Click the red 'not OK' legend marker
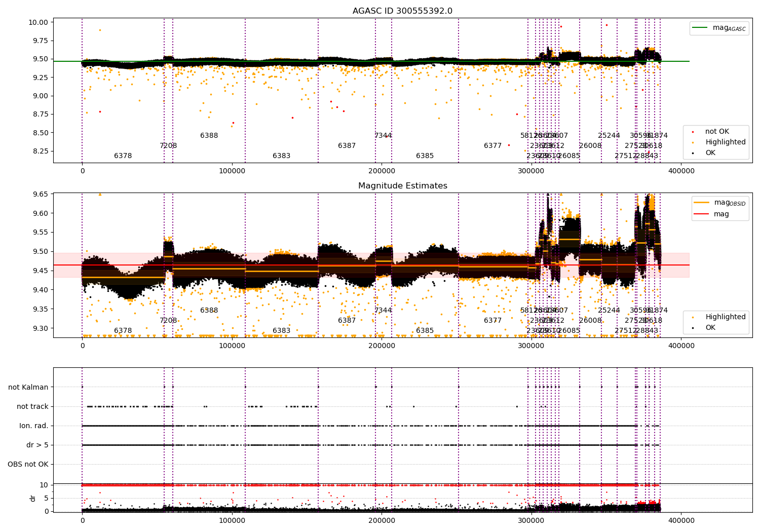The image size is (760, 532). (693, 132)
